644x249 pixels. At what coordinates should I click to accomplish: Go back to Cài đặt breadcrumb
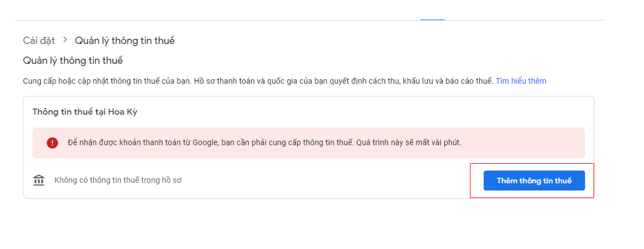[x=39, y=41]
